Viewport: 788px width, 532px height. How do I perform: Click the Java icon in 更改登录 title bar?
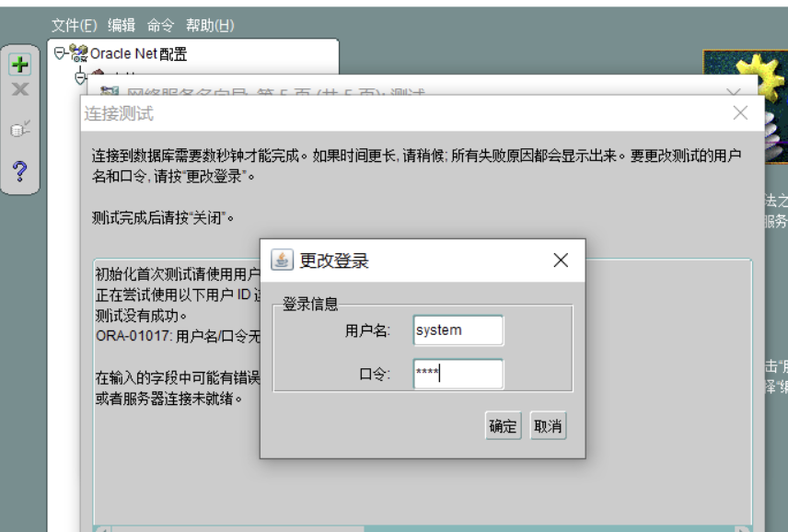(x=282, y=260)
